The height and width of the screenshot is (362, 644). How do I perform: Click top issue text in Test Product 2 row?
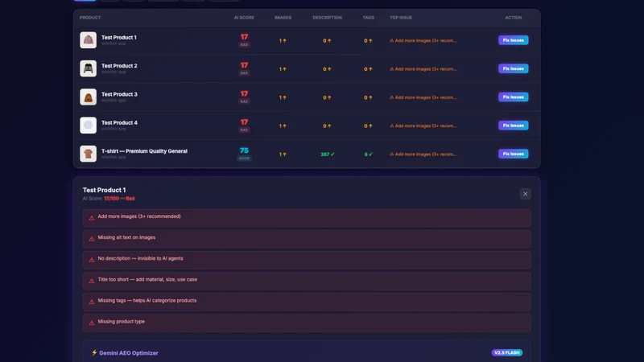[423, 69]
